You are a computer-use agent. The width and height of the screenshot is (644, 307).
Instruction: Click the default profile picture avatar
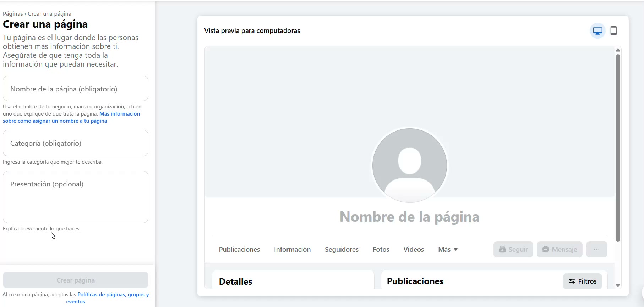(410, 165)
